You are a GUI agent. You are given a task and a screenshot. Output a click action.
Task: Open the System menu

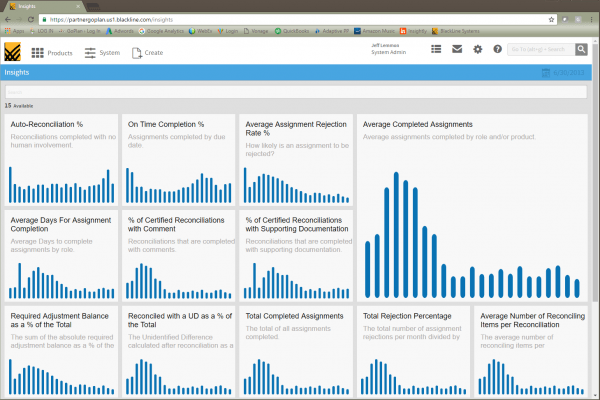(103, 52)
